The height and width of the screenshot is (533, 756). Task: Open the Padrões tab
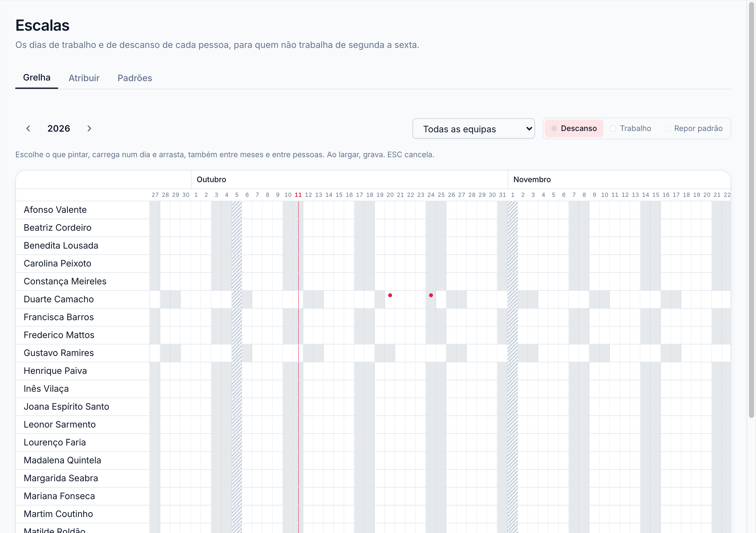(x=135, y=78)
